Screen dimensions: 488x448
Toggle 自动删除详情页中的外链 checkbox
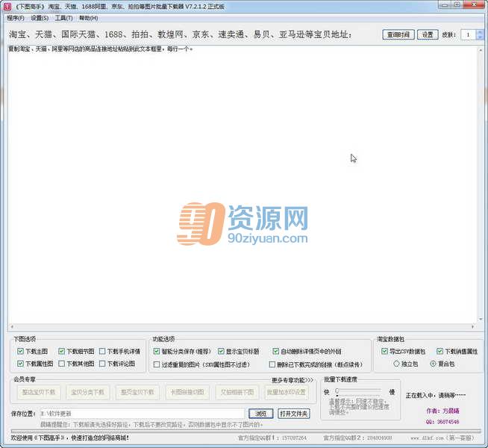pos(275,351)
